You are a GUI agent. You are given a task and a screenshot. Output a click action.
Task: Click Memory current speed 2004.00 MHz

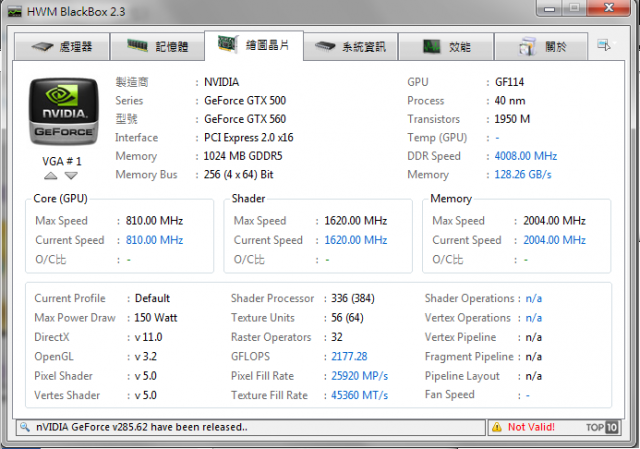tap(554, 240)
